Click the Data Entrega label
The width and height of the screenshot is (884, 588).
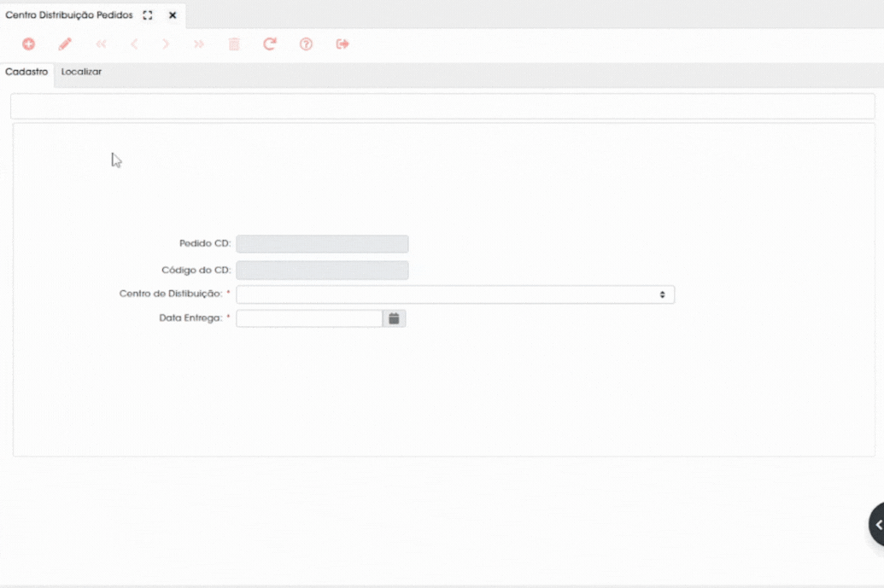coord(190,318)
